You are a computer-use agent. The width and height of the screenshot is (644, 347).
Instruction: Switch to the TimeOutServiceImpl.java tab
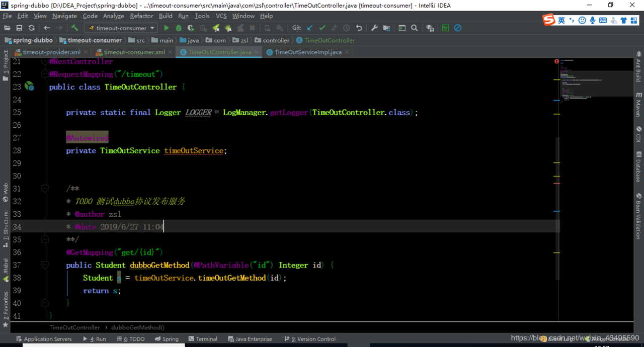click(x=307, y=52)
